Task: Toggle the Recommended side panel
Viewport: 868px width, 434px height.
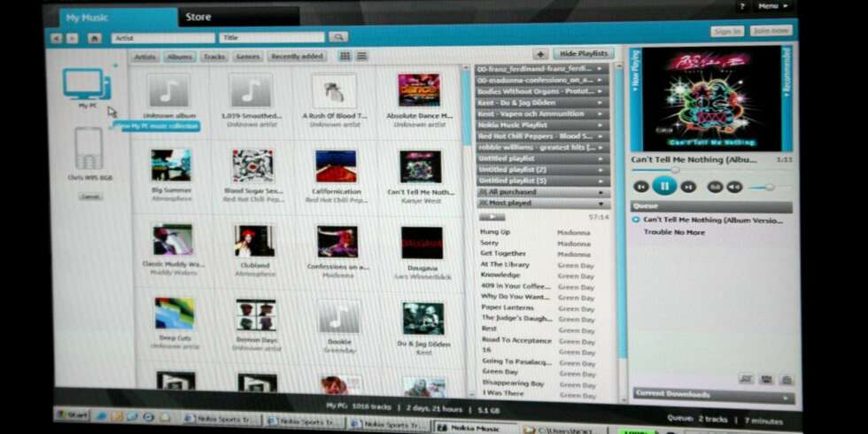Action: click(x=787, y=98)
